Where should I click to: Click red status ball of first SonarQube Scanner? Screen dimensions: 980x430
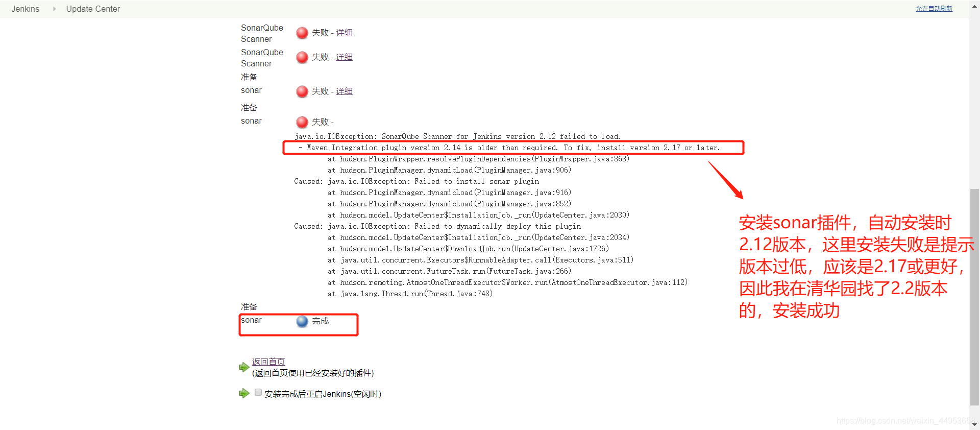pos(302,33)
